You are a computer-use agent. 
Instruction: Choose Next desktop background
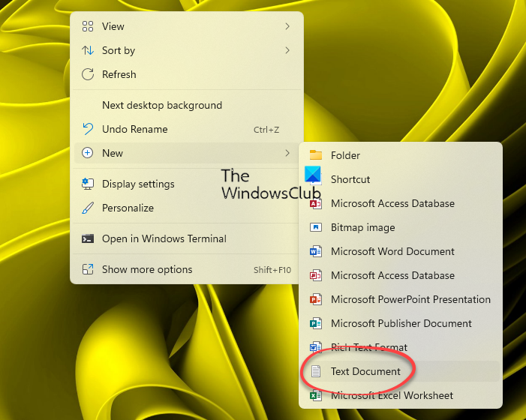[x=162, y=105]
